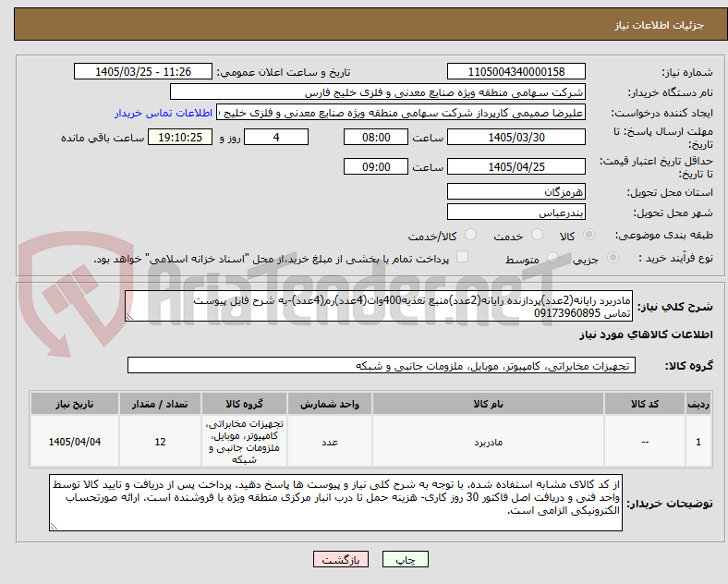Screen dimensions: 728x584
Task: Click the کد کالا column header
Action: (x=645, y=404)
